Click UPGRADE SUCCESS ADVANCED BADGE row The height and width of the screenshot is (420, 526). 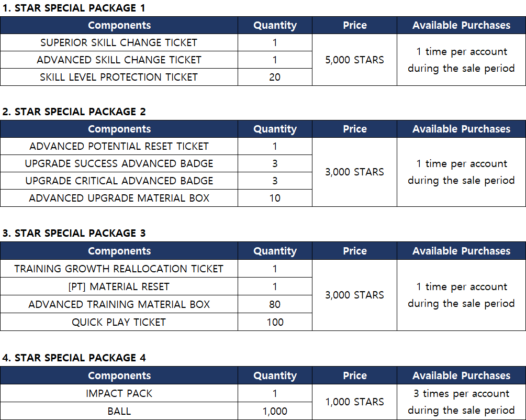119,163
